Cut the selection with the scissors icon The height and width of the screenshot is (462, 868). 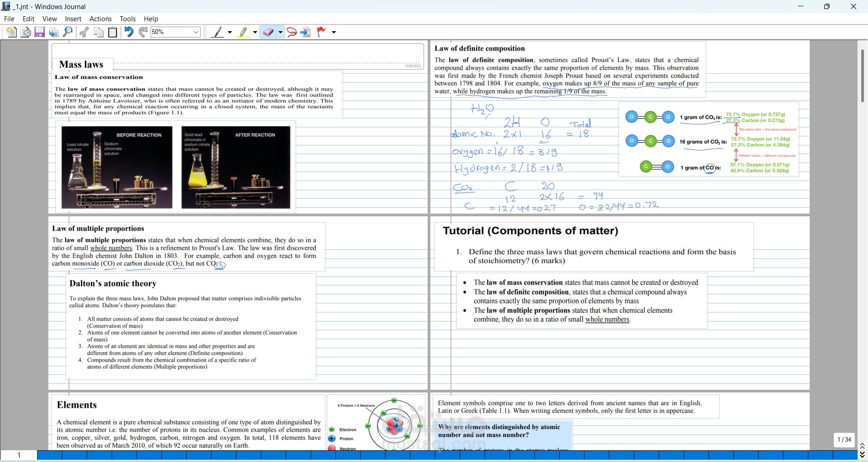(x=84, y=32)
